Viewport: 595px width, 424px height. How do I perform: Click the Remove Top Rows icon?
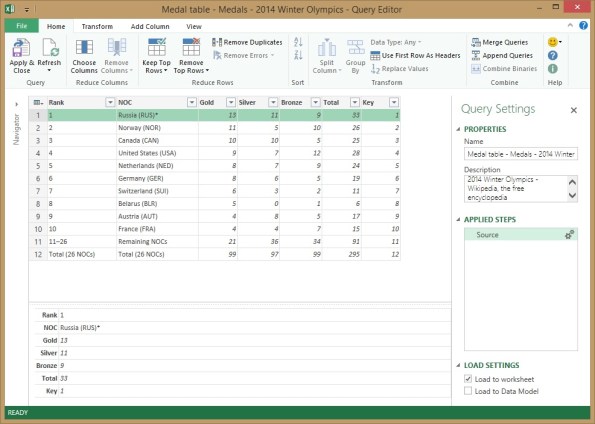[191, 47]
